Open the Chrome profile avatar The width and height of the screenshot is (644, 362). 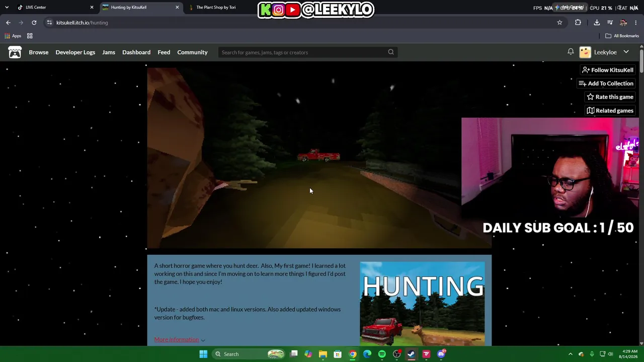623,23
